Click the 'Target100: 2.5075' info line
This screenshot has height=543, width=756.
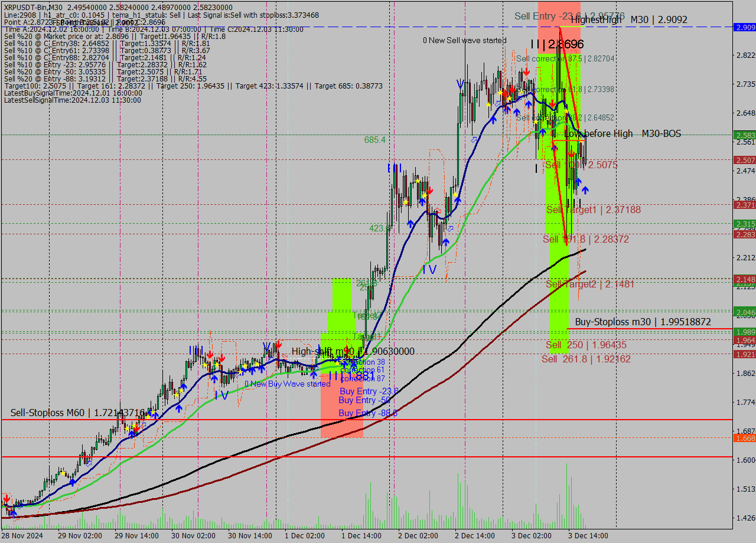coord(193,86)
